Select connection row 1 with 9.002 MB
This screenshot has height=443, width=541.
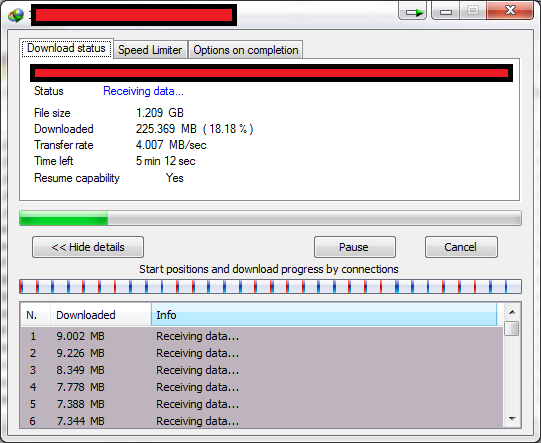click(x=262, y=336)
